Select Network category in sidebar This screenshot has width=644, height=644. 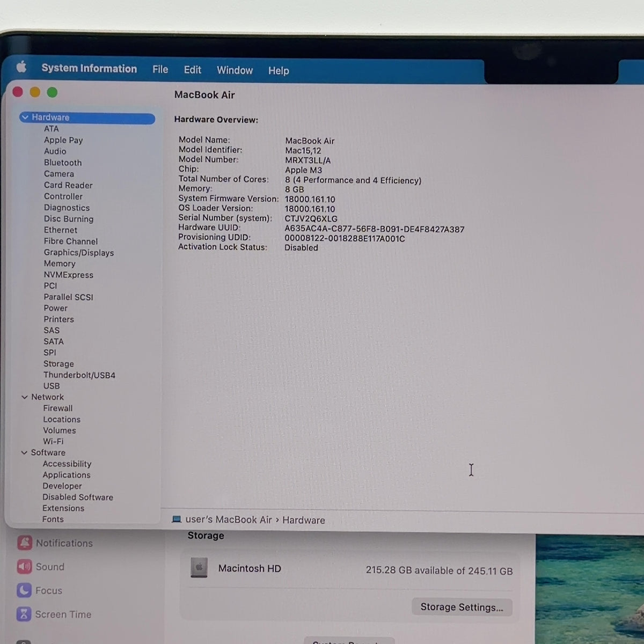[x=47, y=397]
